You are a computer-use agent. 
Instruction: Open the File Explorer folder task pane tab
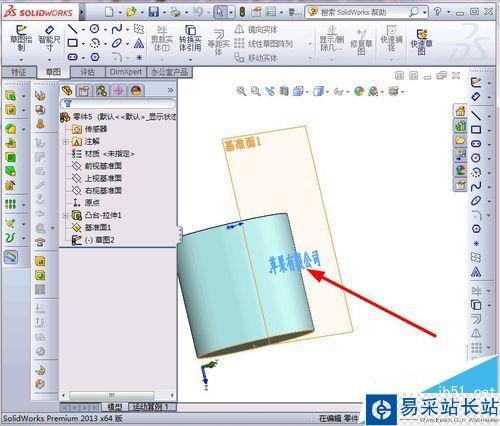click(x=460, y=140)
